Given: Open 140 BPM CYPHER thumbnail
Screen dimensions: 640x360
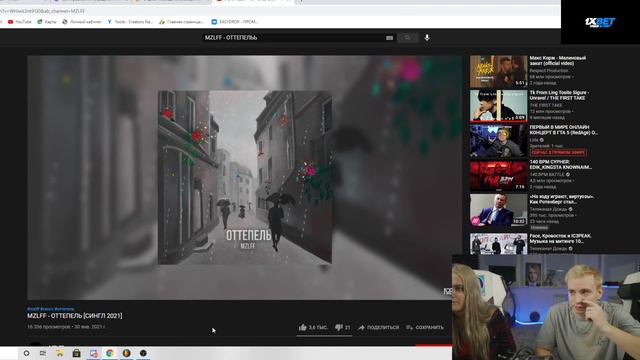Looking at the screenshot, I should (498, 176).
